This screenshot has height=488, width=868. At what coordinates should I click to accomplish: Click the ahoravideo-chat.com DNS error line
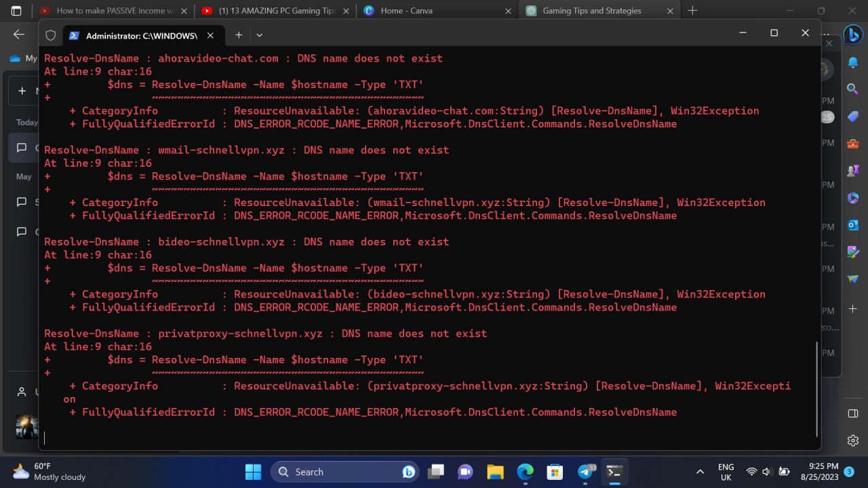click(243, 58)
